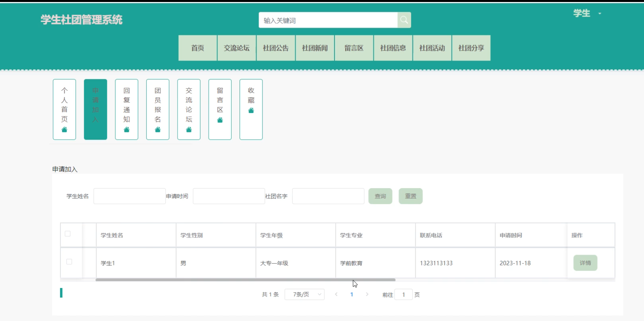Go to previous page arrow
The width and height of the screenshot is (644, 321).
pyautogui.click(x=337, y=294)
